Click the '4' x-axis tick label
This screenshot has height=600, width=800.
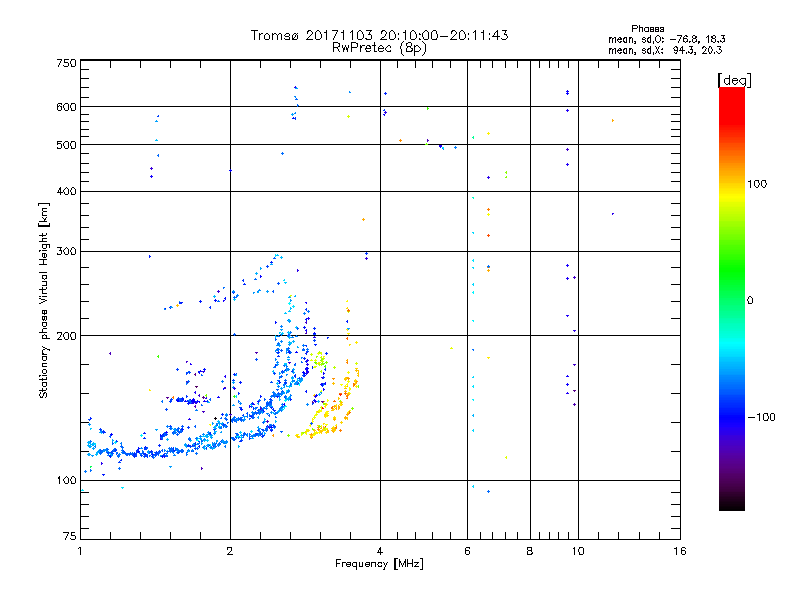380,551
